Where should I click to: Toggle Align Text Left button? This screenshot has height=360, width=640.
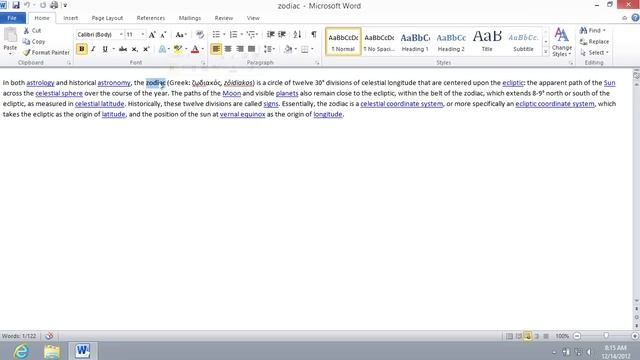click(x=216, y=49)
